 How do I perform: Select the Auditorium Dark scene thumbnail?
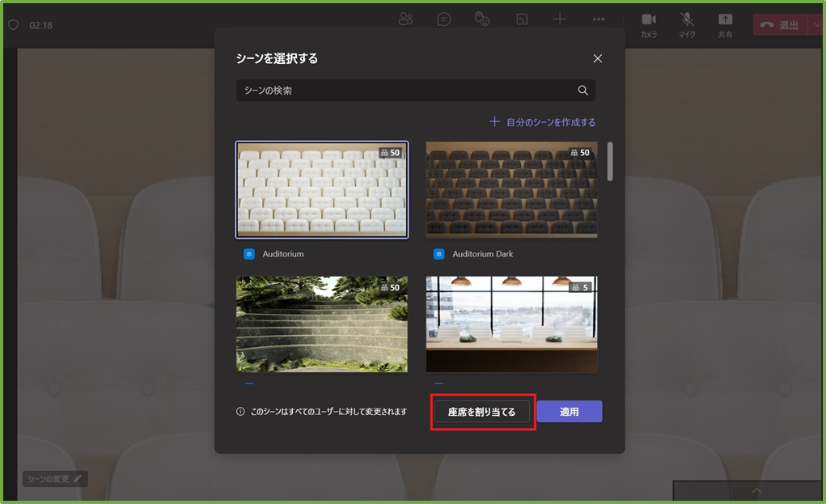click(x=512, y=190)
